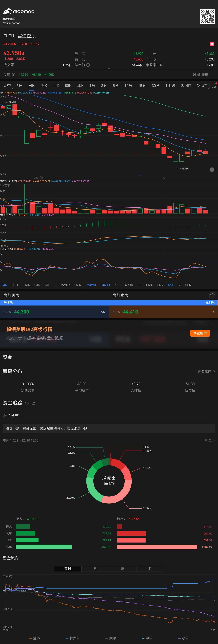The width and height of the screenshot is (218, 644).
Task: Toggle the KC indicator
Action: [x=47, y=285]
